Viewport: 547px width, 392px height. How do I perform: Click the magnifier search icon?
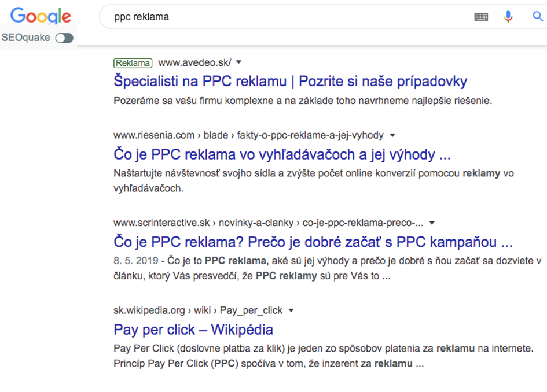[538, 16]
